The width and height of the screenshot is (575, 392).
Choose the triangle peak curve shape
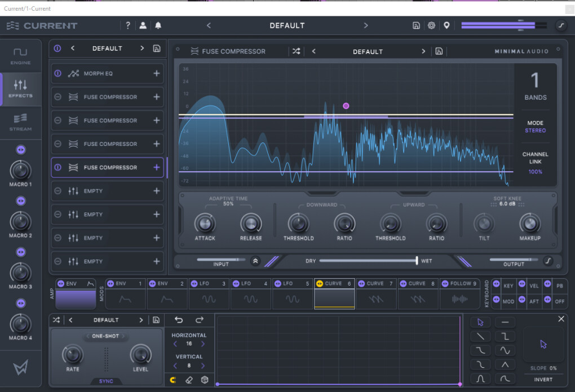[505, 364]
